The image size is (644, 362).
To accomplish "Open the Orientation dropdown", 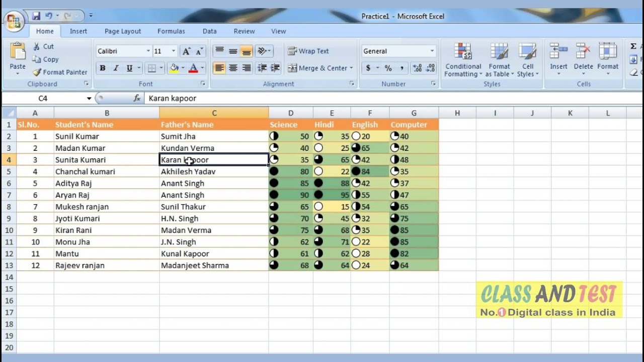I will click(x=264, y=51).
